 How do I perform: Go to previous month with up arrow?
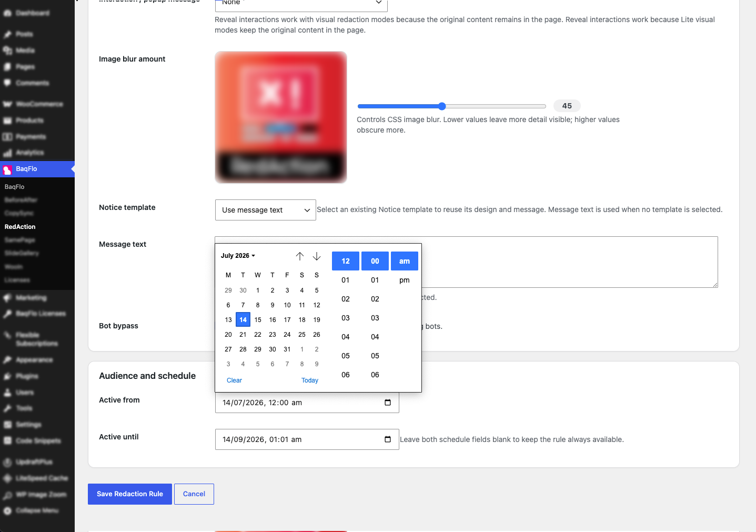[300, 256]
